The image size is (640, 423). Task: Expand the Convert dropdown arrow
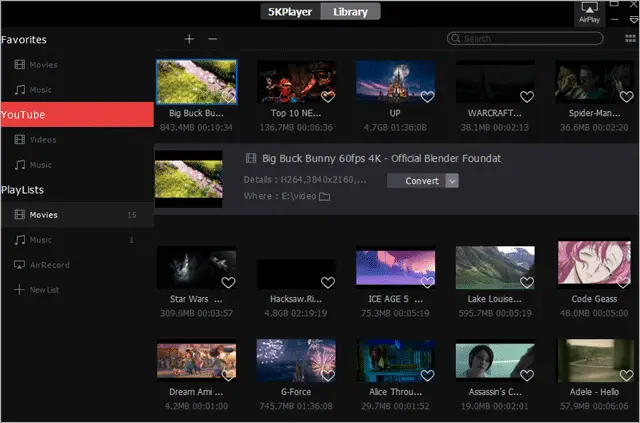click(x=452, y=181)
